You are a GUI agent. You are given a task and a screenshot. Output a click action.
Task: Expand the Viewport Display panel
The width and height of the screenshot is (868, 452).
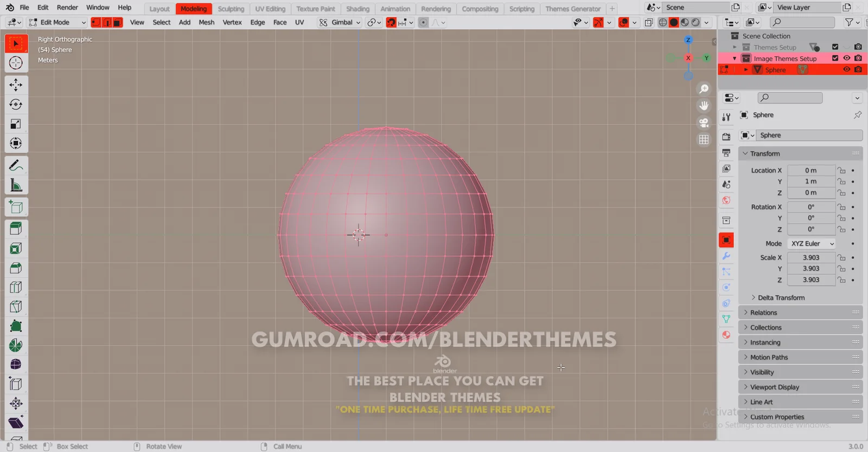[x=800, y=387]
